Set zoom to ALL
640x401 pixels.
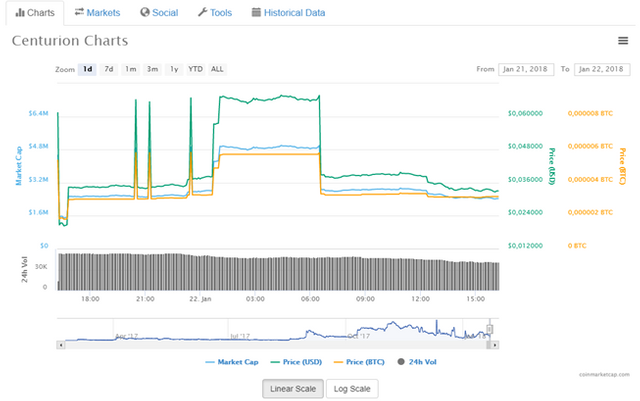[217, 69]
